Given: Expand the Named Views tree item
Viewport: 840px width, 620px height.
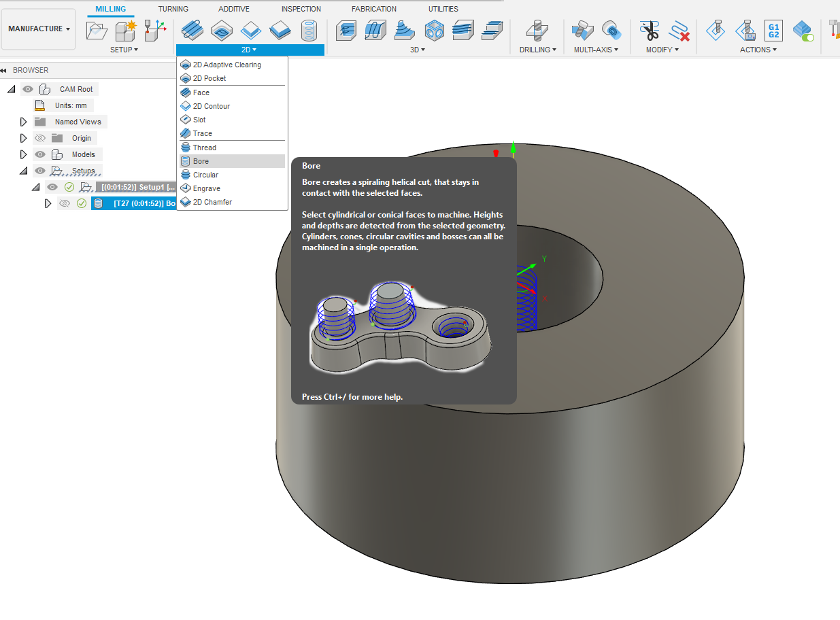Looking at the screenshot, I should [23, 121].
